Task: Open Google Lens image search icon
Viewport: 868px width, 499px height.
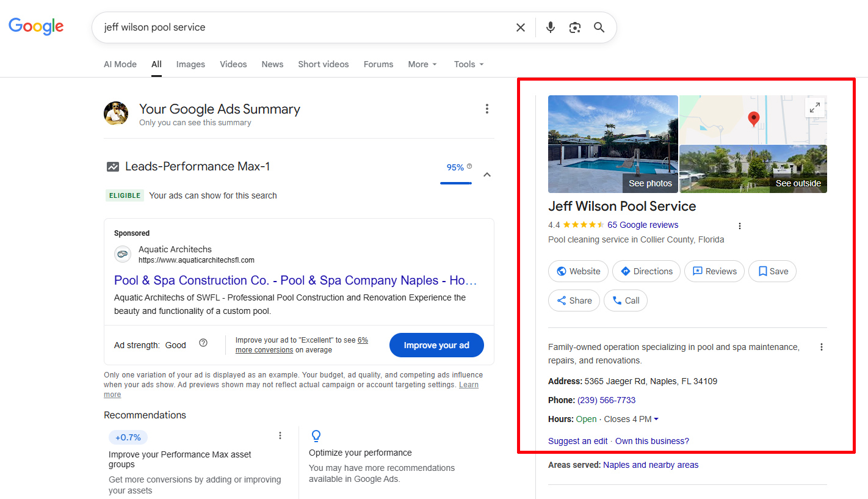Action: (574, 27)
